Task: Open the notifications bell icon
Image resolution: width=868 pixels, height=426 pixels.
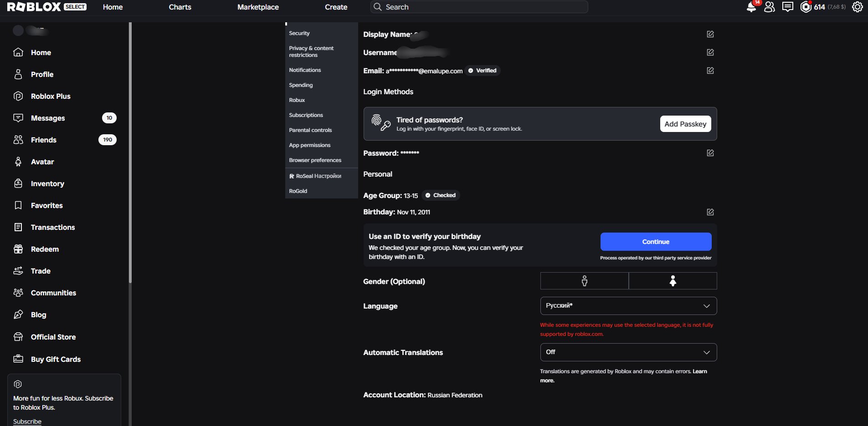Action: (751, 7)
